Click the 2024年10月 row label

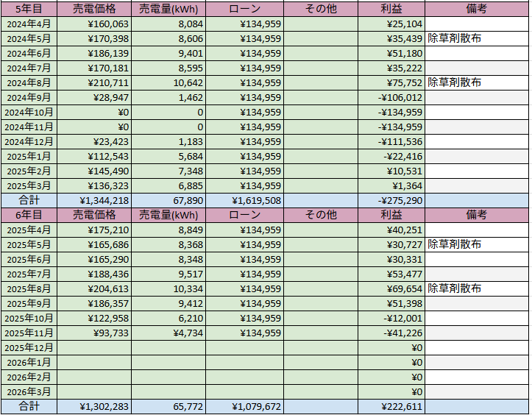28,112
